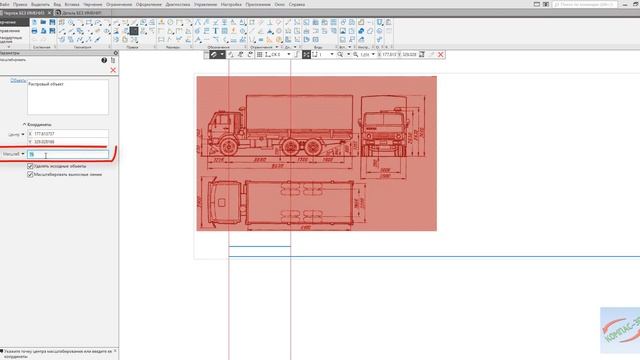Image resolution: width=640 pixels, height=360 pixels.
Task: Click the red X in the quick toolbar
Action: pyautogui.click(x=441, y=54)
